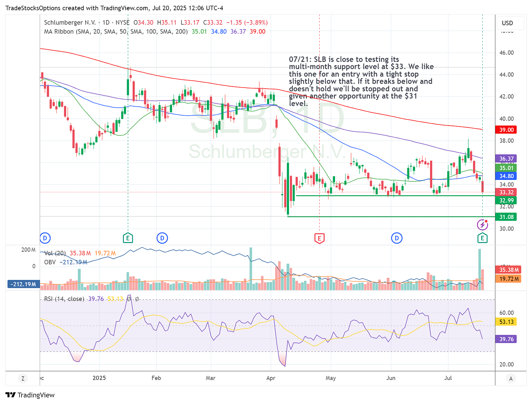Open the green earnings E marker in January

click(x=128, y=238)
